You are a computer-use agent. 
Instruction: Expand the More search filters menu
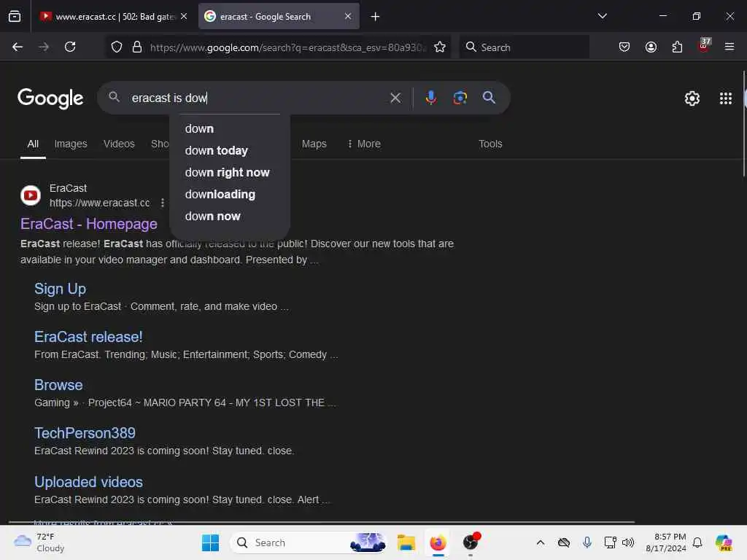[364, 144]
